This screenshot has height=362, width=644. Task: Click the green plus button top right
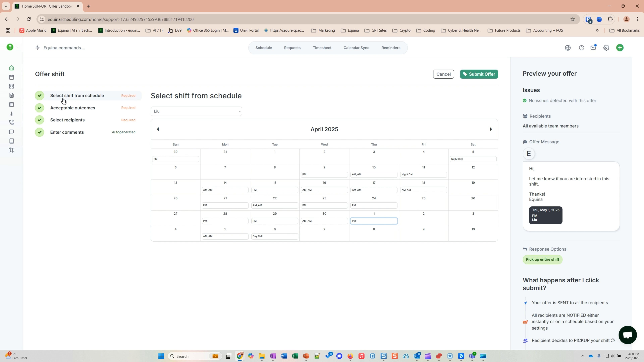(x=620, y=47)
